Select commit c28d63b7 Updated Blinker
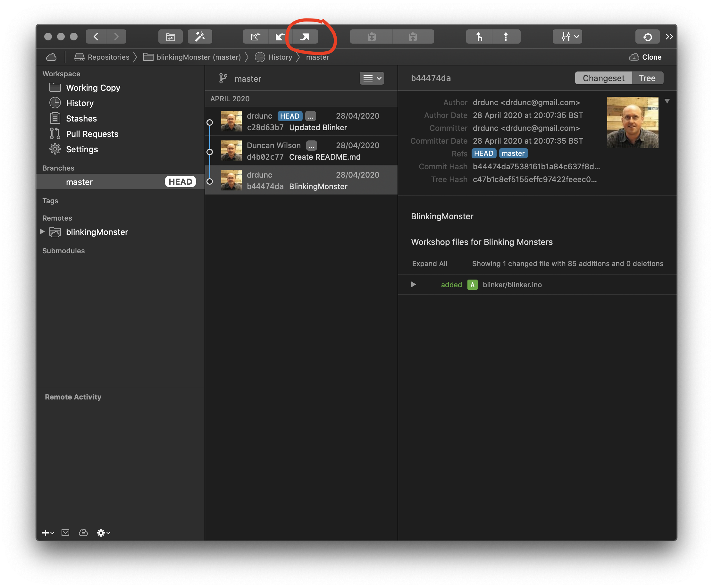713x588 pixels. [x=301, y=121]
